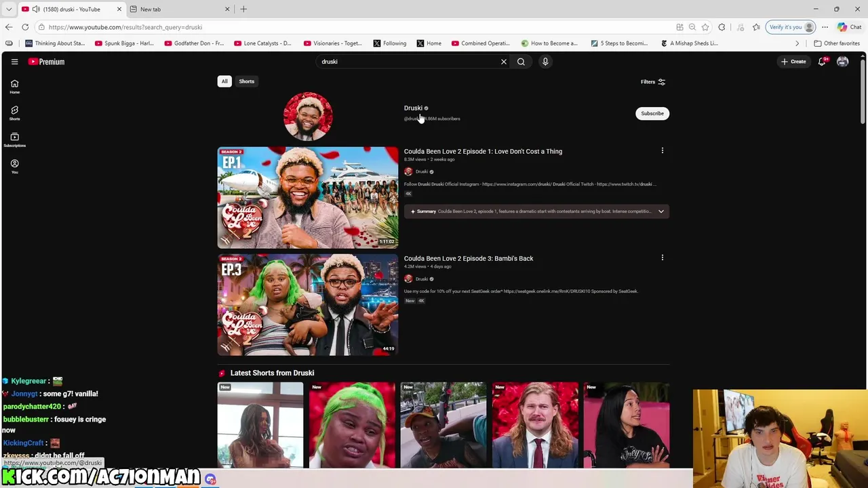Open Coulda Been Love 2 Episode 1 thumbnail
Viewport: 868px width, 488px height.
pyautogui.click(x=308, y=197)
